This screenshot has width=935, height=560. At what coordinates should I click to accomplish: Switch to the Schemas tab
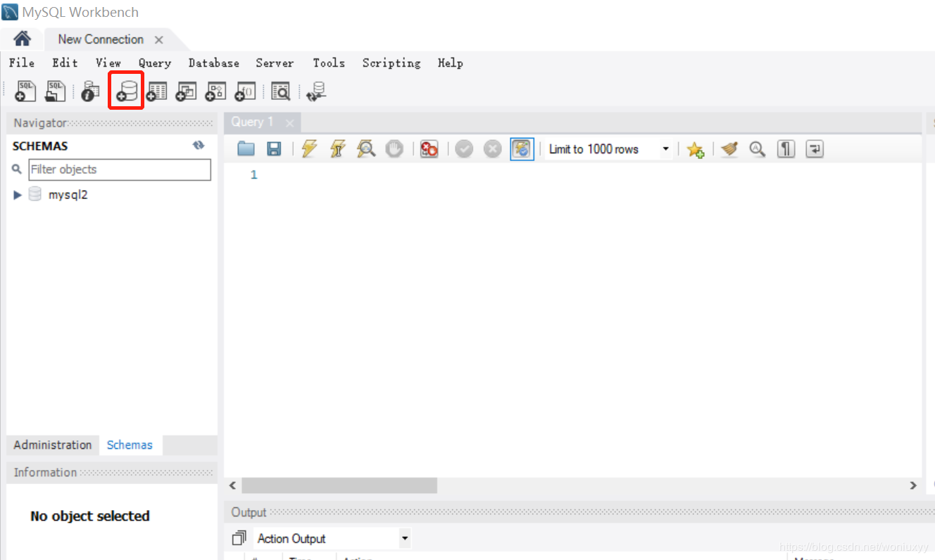click(x=130, y=445)
